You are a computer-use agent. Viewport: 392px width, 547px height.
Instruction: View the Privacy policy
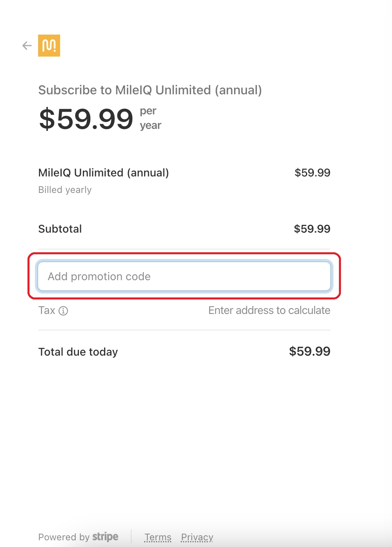tap(197, 537)
